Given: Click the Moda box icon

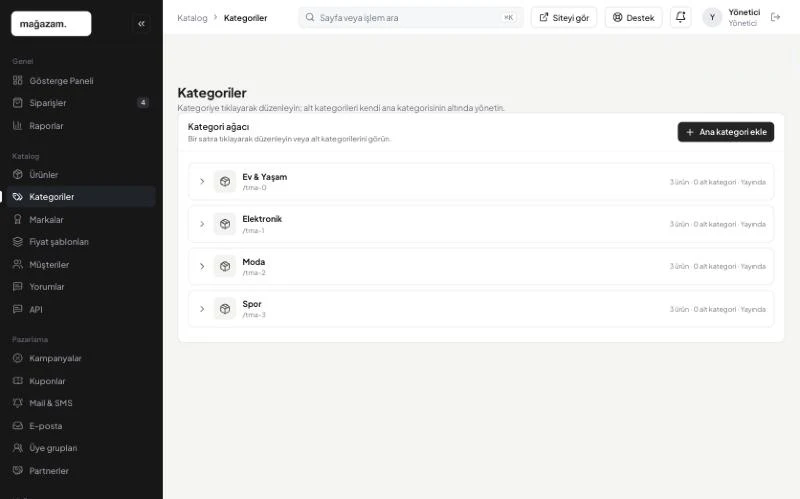Looking at the screenshot, I should coord(224,266).
